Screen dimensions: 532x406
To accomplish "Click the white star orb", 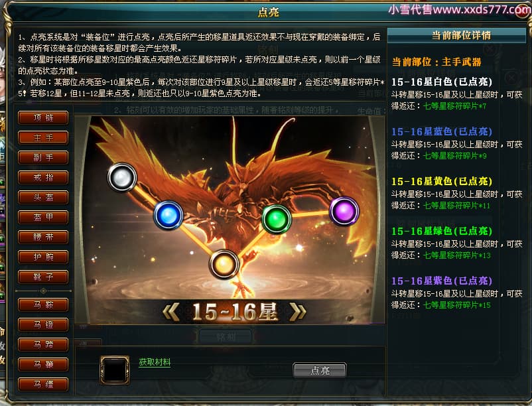I will [x=122, y=177].
